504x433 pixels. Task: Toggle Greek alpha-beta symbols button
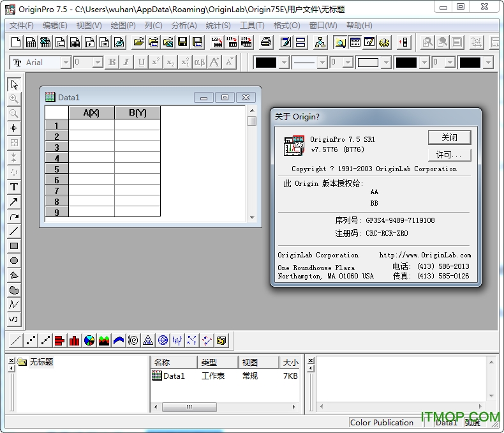click(x=200, y=62)
